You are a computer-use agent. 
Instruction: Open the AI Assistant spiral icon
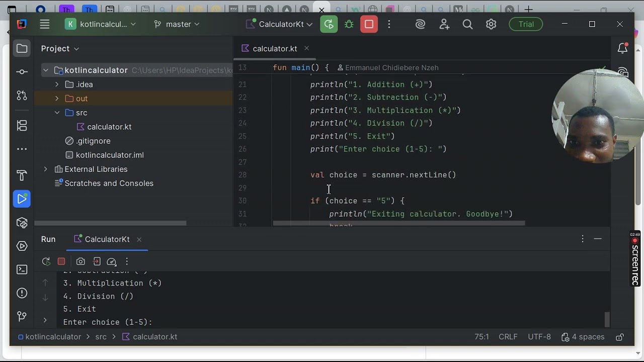(x=421, y=24)
